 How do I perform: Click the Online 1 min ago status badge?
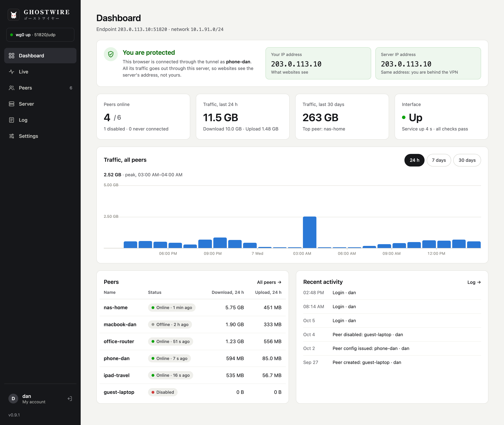(172, 308)
